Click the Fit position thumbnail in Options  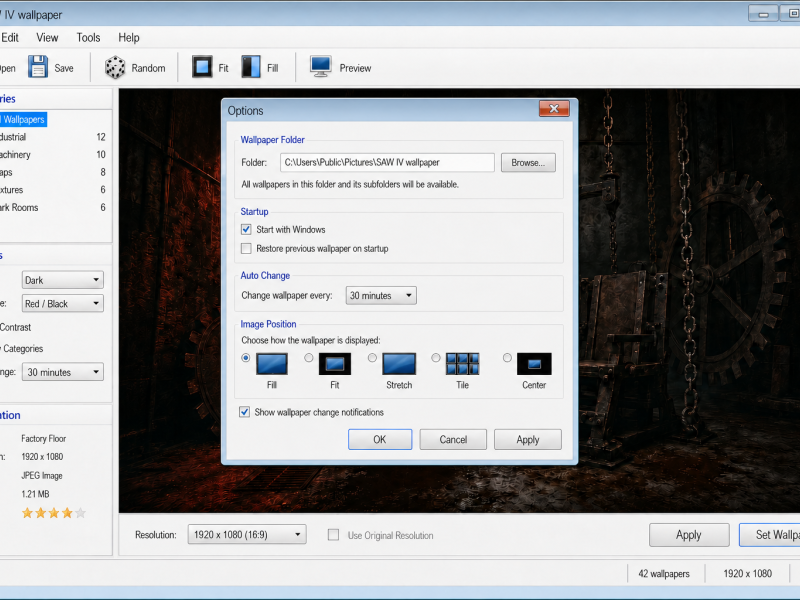335,364
